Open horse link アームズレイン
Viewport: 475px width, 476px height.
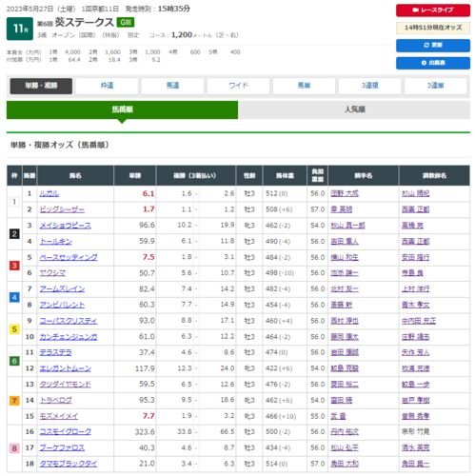[62, 289]
